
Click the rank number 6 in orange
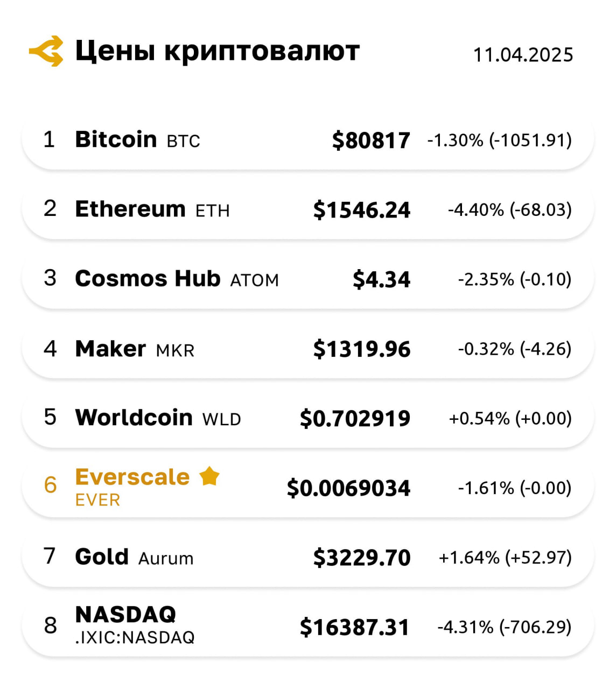point(50,485)
